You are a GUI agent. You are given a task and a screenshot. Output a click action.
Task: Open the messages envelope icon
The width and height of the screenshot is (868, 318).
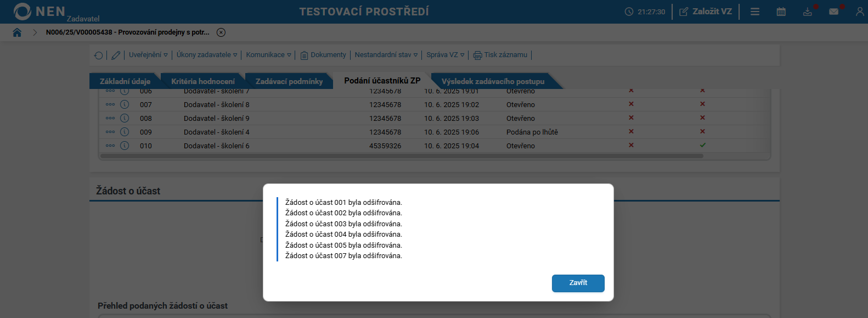(834, 12)
